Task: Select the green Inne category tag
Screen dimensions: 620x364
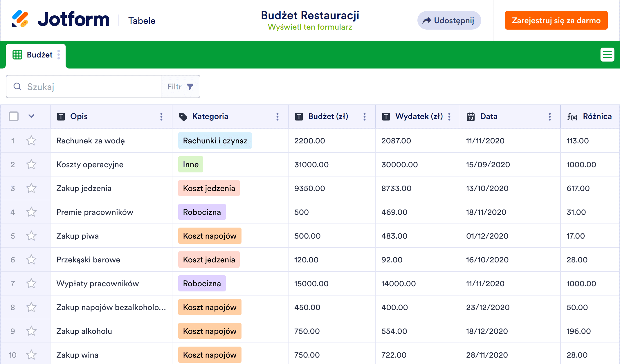Action: coord(190,165)
